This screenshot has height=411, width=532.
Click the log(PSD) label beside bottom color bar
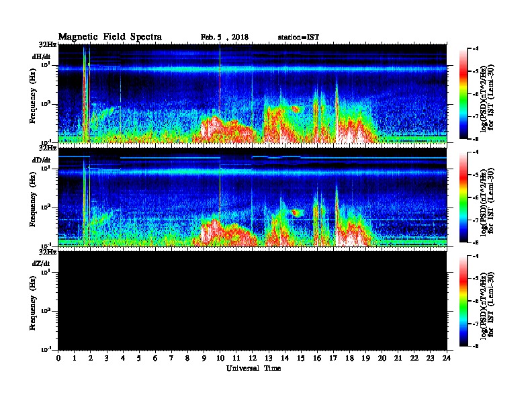(x=487, y=304)
